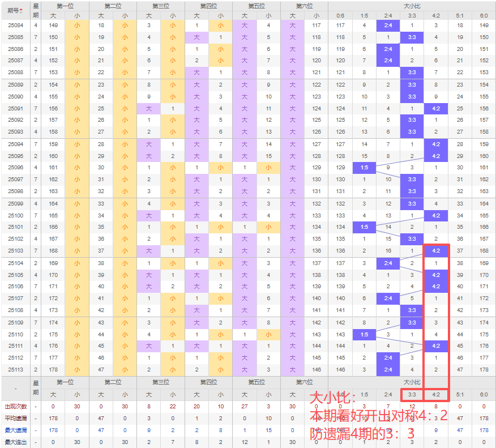496x448 pixels.
Task: Select period number 25096
Action: click(x=16, y=168)
